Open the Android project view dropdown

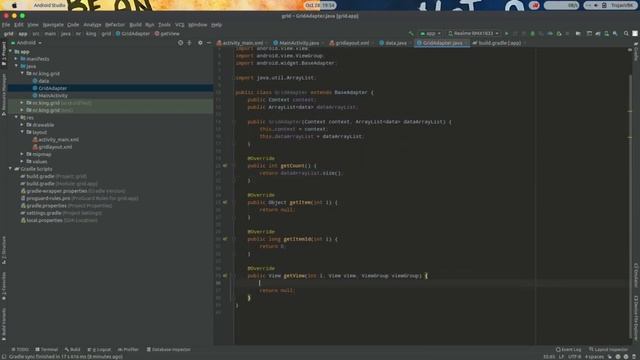tap(27, 42)
